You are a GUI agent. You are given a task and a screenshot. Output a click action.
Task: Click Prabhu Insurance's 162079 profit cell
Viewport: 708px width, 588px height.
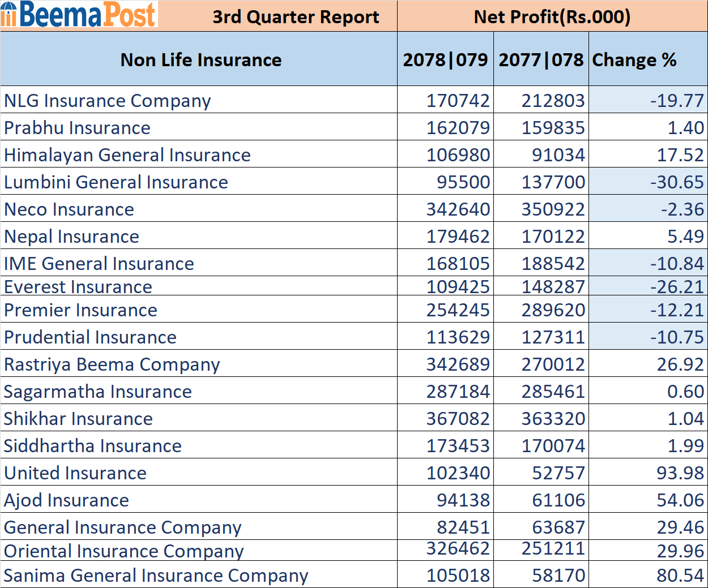click(458, 128)
